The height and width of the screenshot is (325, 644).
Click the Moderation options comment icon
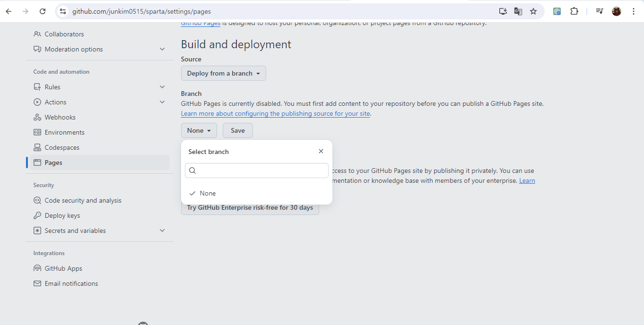tap(37, 49)
